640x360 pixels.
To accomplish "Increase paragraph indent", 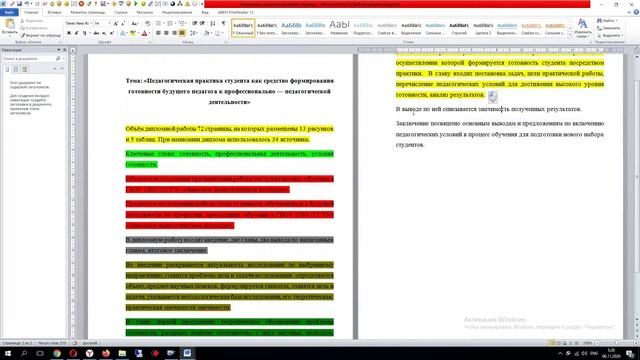I will (x=202, y=24).
